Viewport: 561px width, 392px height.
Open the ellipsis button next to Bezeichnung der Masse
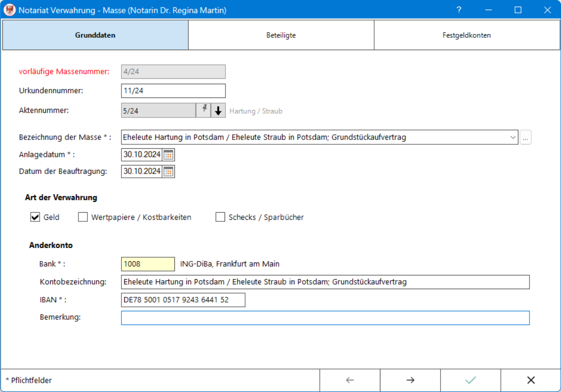coord(526,138)
